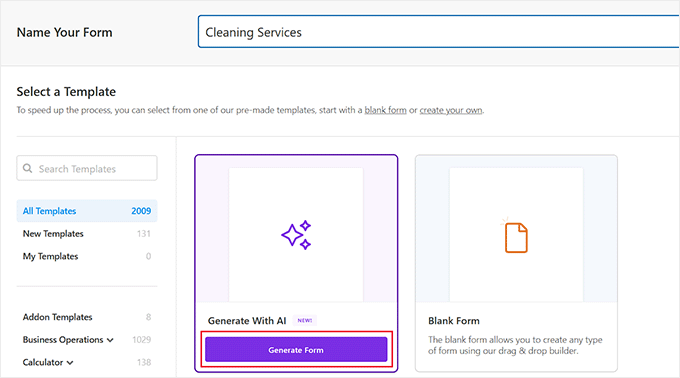
Task: Open the My Templates category
Action: [87, 256]
